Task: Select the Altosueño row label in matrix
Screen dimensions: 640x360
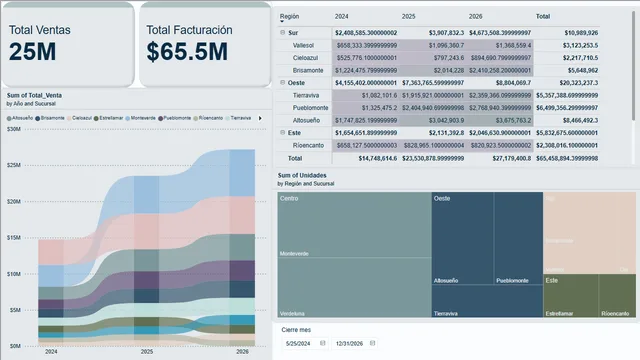Action: [x=306, y=120]
